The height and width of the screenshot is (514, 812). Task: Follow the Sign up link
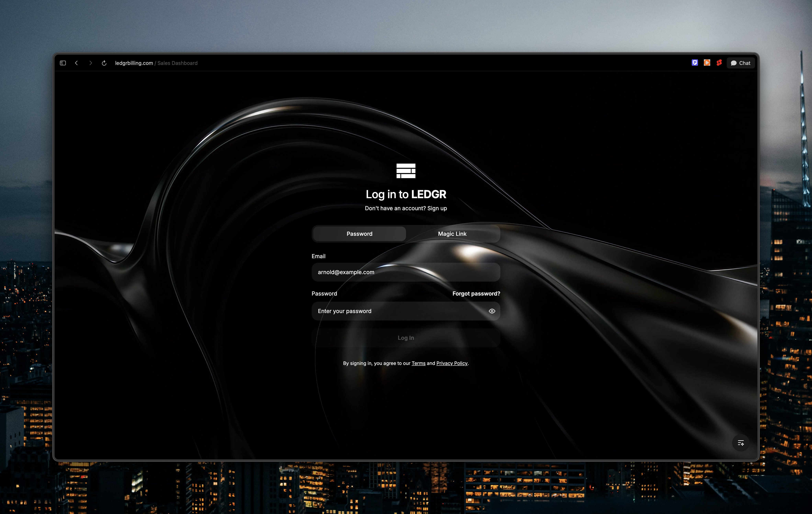tap(437, 208)
